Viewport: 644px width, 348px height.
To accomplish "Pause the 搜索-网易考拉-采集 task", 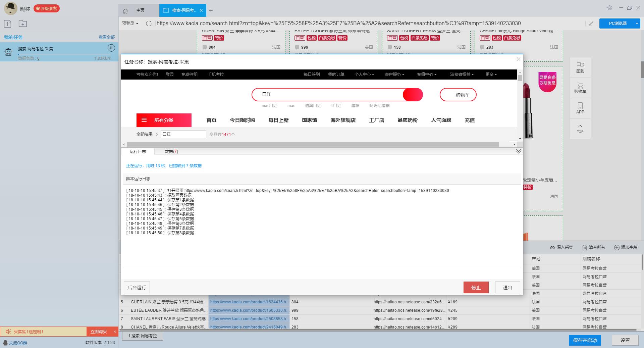I will point(111,48).
